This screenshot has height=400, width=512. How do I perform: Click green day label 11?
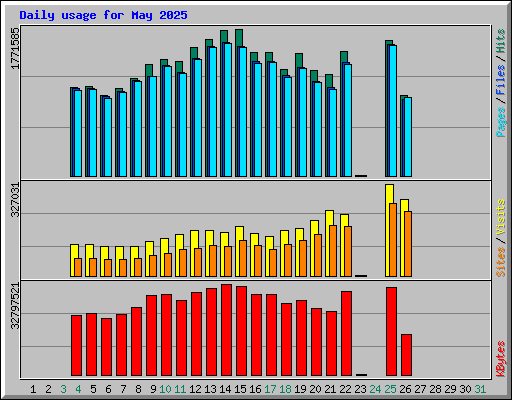click(180, 389)
